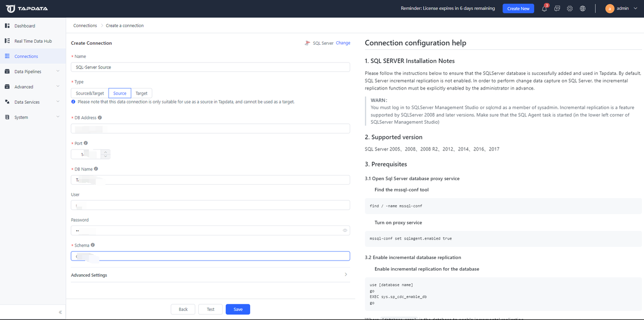The height and width of the screenshot is (320, 644).
Task: Expand the Data Pipelines menu chevron
Action: (58, 71)
